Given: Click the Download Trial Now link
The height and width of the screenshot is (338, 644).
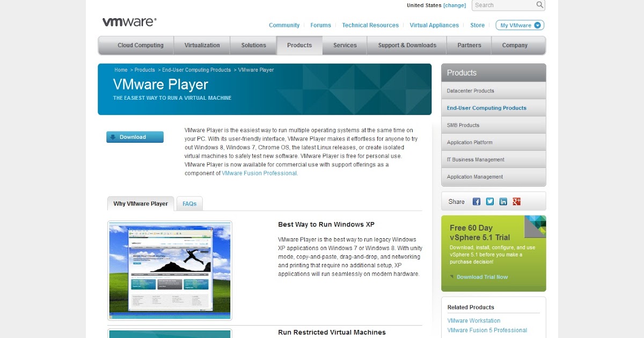Looking at the screenshot, I should (x=482, y=277).
